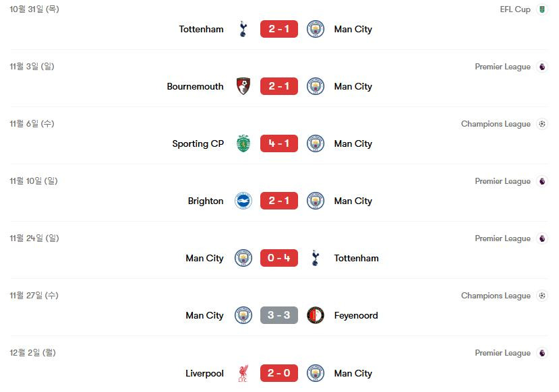Click Champions League label on Feyenoord match
The width and height of the screenshot is (559, 392).
coord(496,296)
